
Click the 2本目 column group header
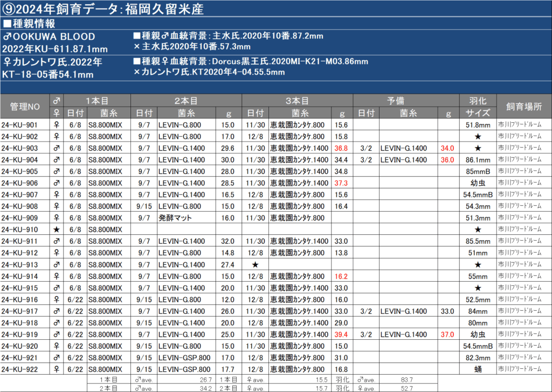click(x=187, y=101)
